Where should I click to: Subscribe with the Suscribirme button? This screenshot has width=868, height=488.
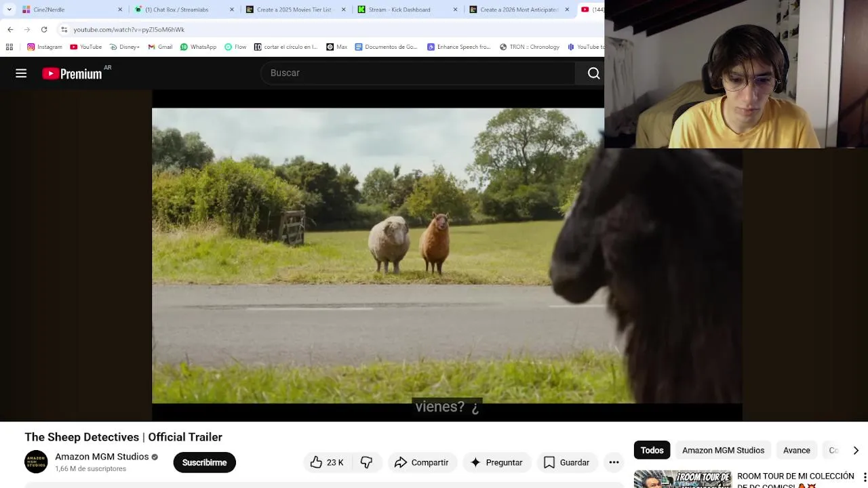204,462
